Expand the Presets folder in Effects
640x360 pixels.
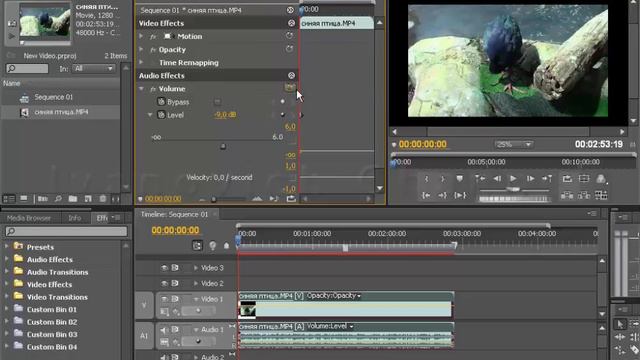coord(7,247)
